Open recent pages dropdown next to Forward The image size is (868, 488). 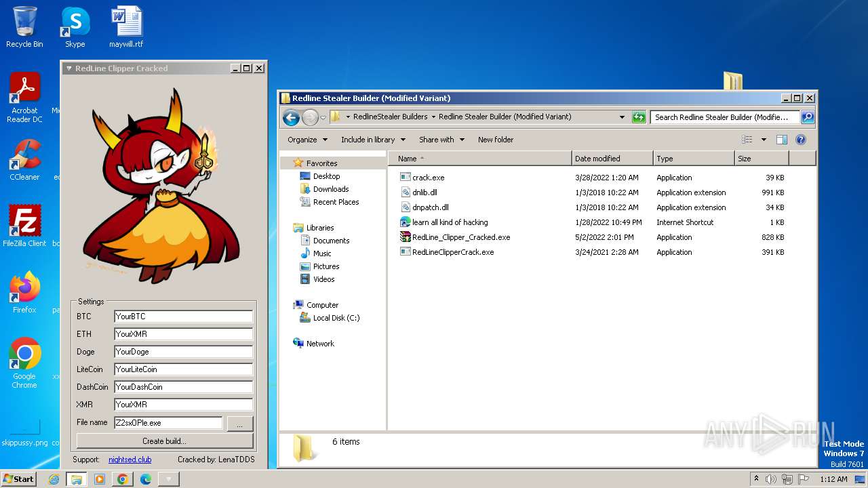(323, 117)
